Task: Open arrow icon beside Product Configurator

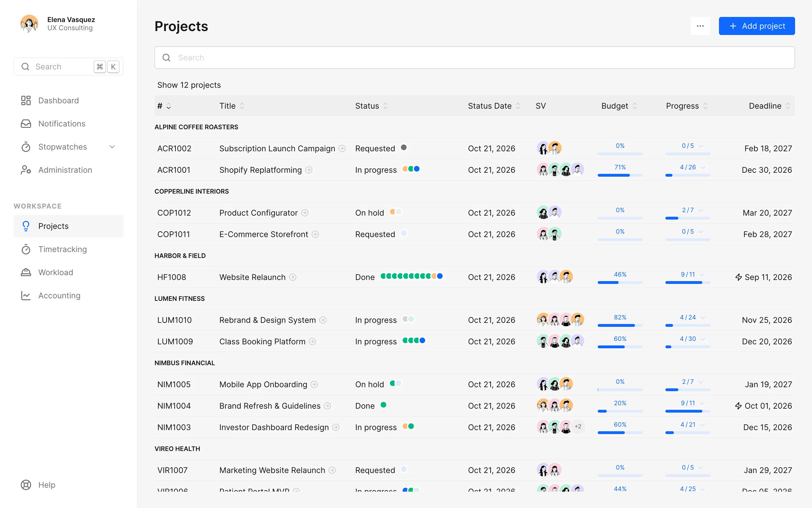Action: click(305, 213)
